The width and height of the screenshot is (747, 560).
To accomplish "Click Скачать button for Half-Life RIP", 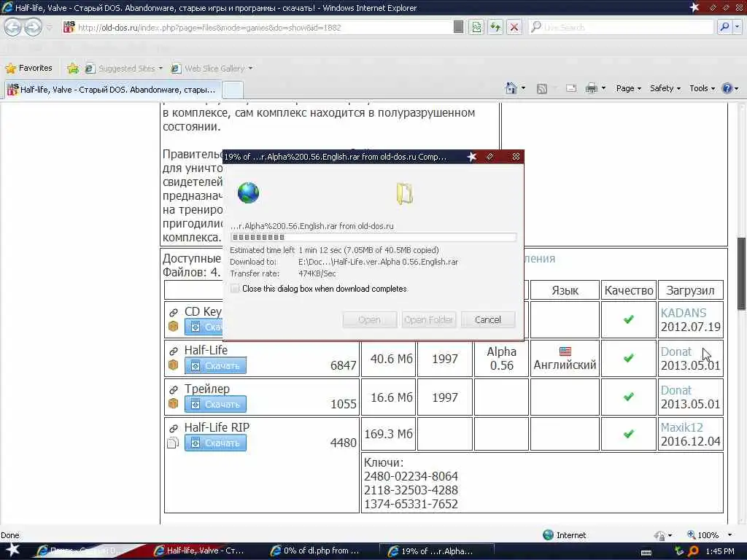I will [215, 443].
